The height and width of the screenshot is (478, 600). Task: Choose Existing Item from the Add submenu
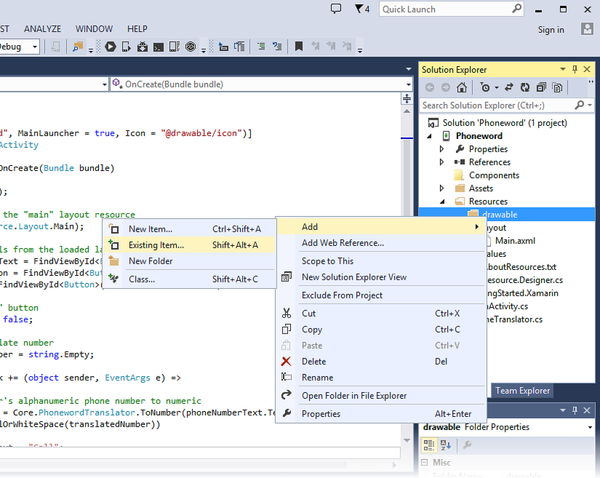pyautogui.click(x=156, y=245)
